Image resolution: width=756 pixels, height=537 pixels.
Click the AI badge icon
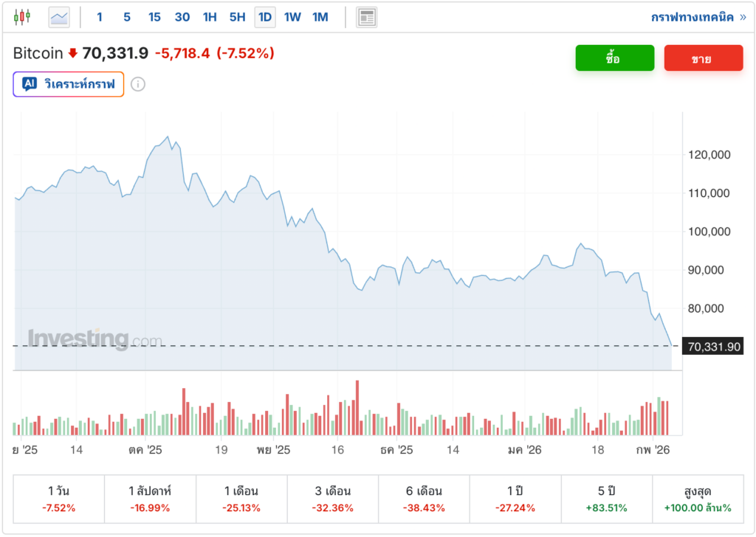(x=30, y=84)
